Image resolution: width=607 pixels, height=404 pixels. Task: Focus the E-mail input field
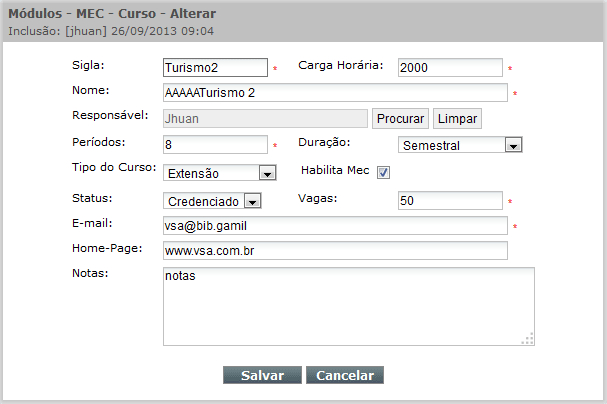coord(335,226)
